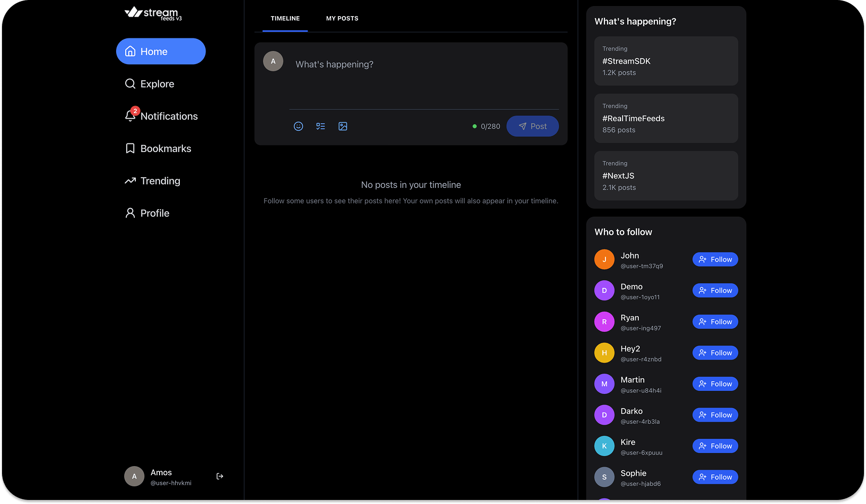This screenshot has height=504, width=866.
Task: Follow Demo
Action: pos(715,290)
